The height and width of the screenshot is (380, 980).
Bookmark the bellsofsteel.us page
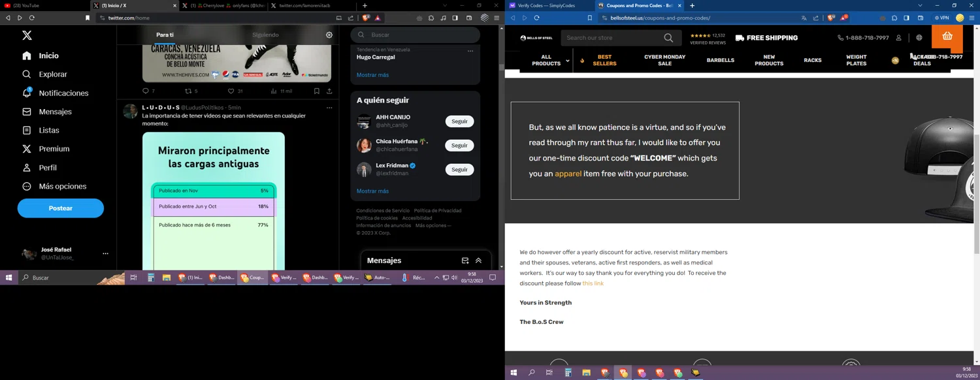point(589,18)
